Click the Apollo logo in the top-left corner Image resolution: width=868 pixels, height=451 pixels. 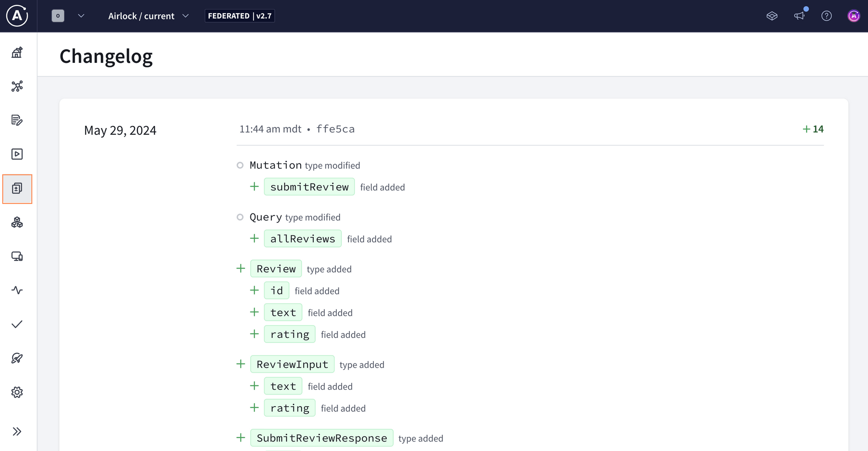point(17,16)
